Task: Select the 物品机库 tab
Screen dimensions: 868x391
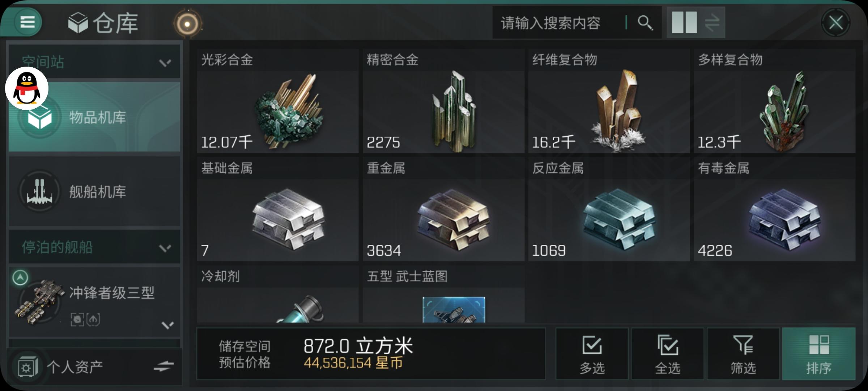Action: [94, 117]
